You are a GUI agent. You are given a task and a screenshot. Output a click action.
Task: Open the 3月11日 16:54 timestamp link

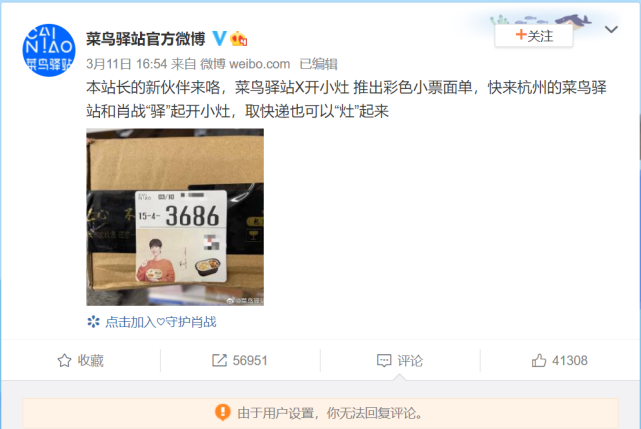click(127, 64)
